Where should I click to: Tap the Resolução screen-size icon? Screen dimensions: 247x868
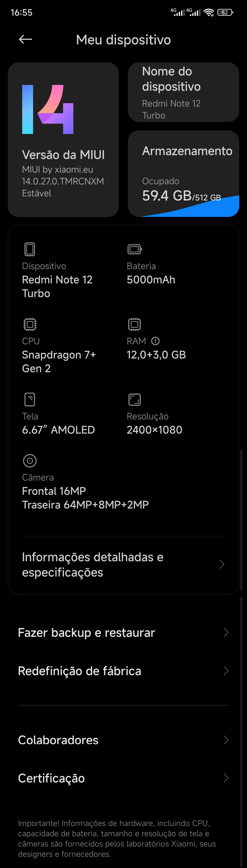pos(135,400)
